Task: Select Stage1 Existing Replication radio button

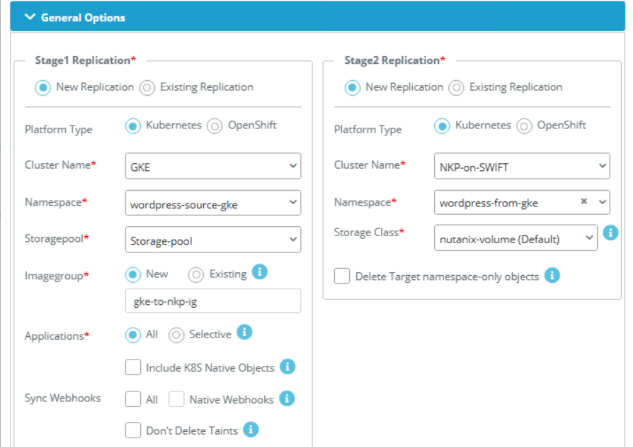Action: tap(147, 88)
